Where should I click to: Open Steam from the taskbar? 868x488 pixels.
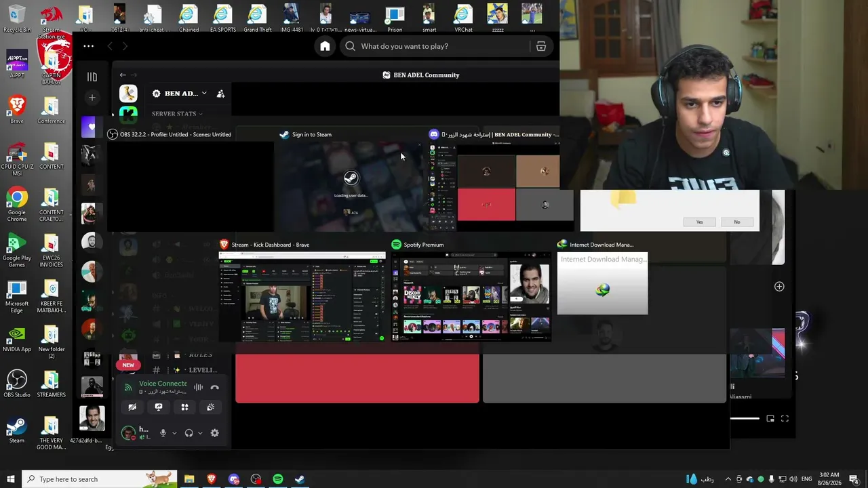click(x=300, y=479)
